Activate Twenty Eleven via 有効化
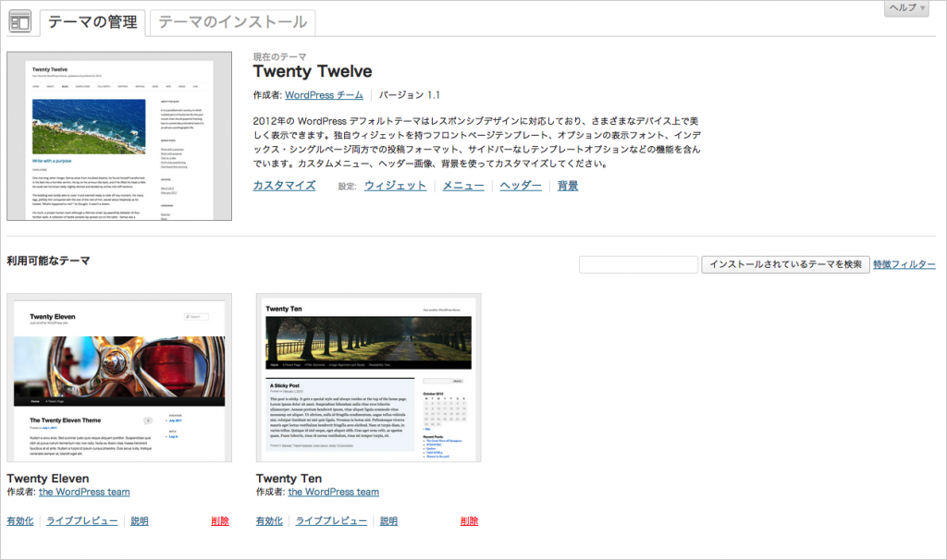 20,521
